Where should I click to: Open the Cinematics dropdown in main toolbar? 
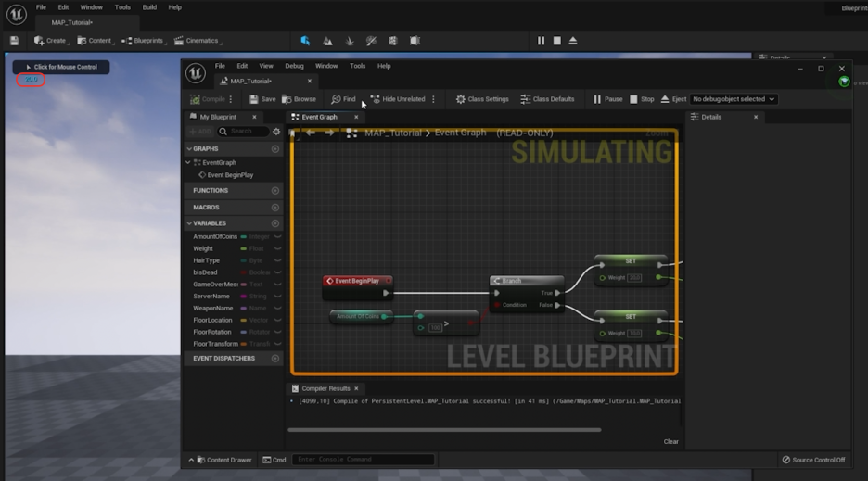(x=197, y=41)
